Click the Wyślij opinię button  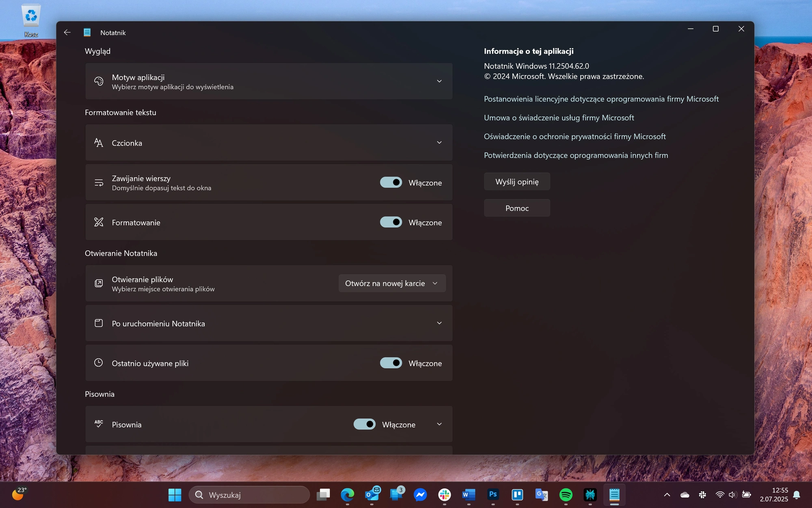coord(517,182)
